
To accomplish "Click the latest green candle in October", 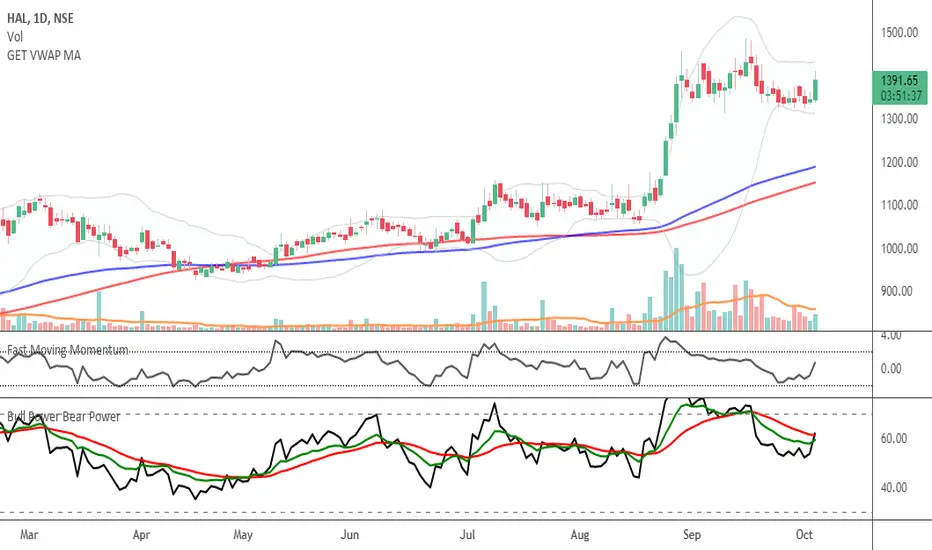I will pos(816,89).
